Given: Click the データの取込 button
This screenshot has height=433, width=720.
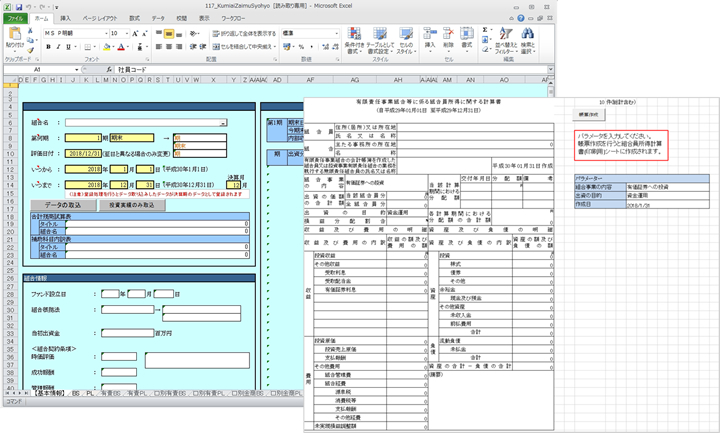Looking at the screenshot, I should (63, 205).
